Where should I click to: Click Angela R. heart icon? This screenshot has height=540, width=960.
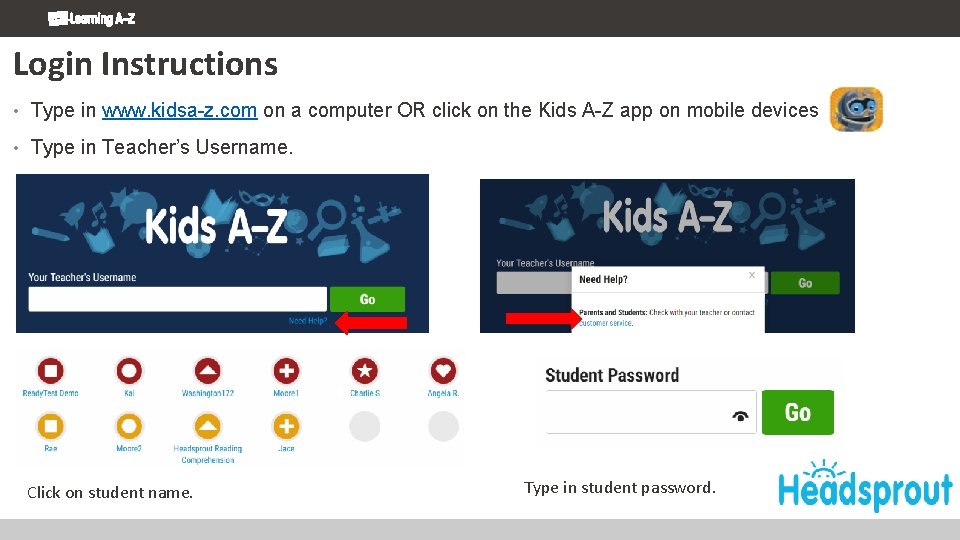(443, 371)
